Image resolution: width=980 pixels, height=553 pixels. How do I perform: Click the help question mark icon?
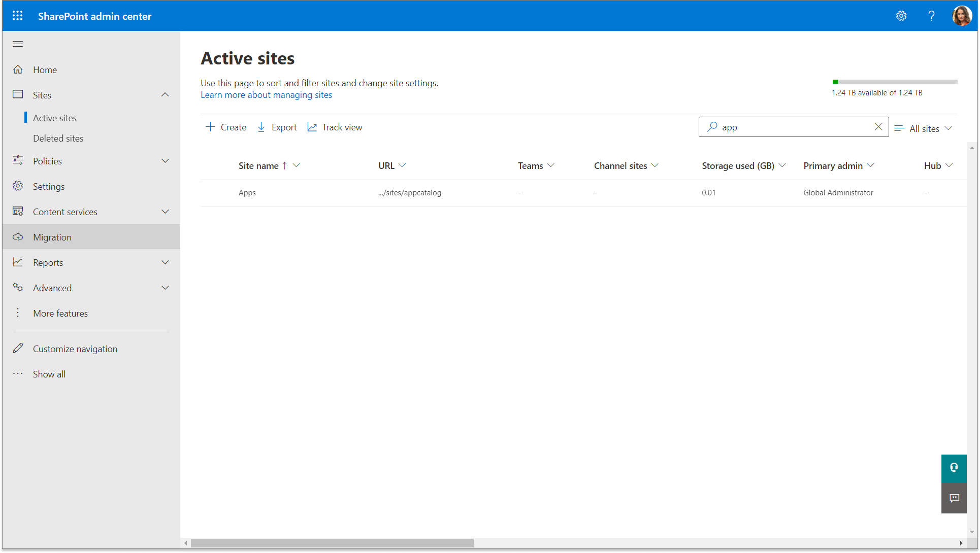pyautogui.click(x=931, y=16)
